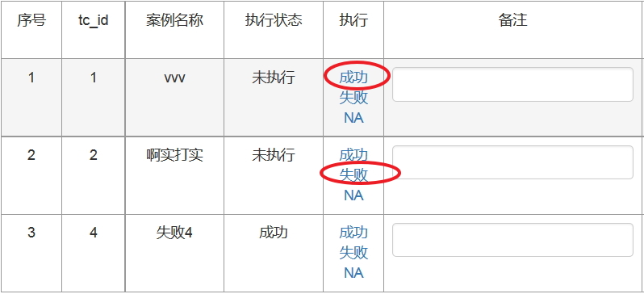The image size is (644, 294).
Task: Click the 备注 column header
Action: coord(512,20)
